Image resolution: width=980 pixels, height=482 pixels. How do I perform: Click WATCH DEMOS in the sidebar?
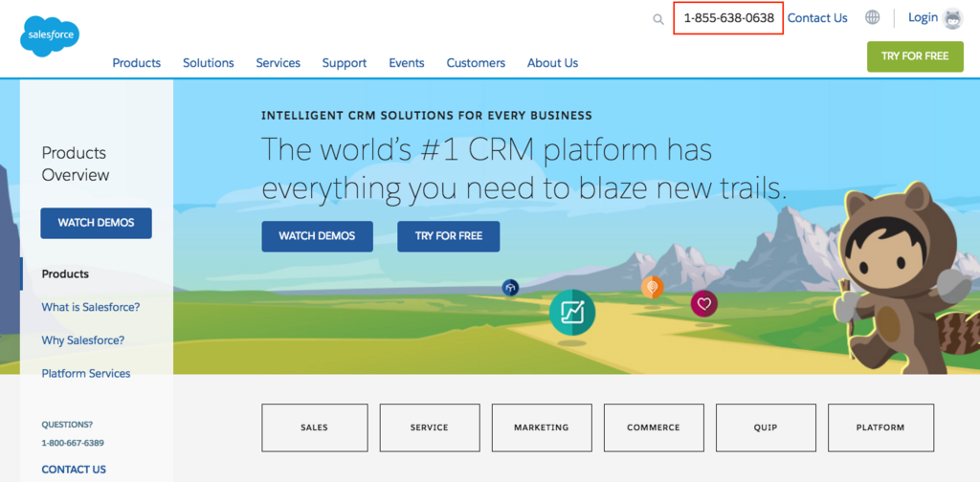97,223
